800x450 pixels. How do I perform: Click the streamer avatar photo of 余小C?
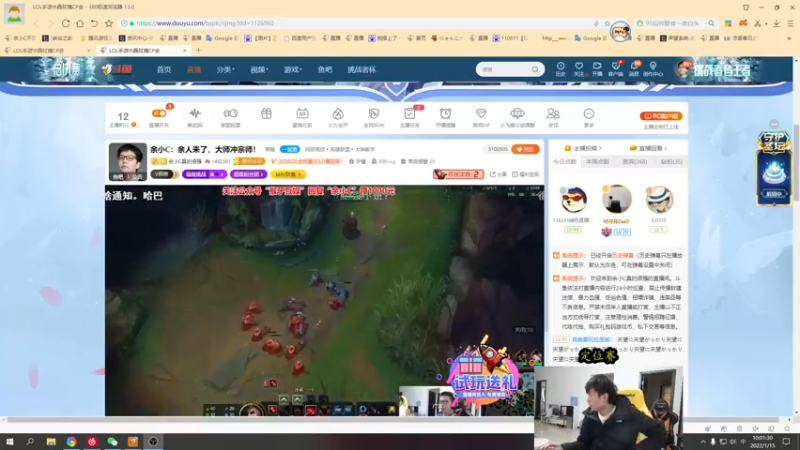tap(128, 162)
